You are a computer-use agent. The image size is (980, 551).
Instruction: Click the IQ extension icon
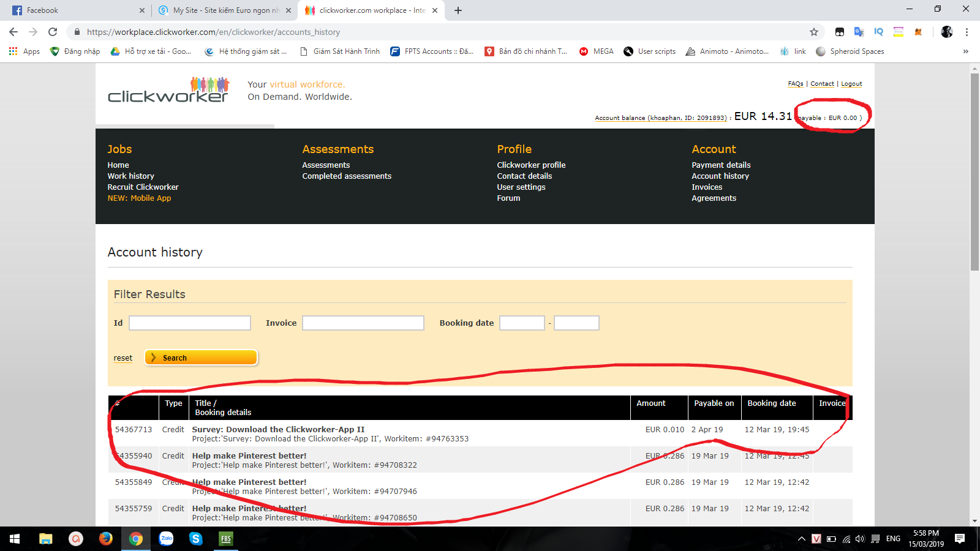point(879,32)
